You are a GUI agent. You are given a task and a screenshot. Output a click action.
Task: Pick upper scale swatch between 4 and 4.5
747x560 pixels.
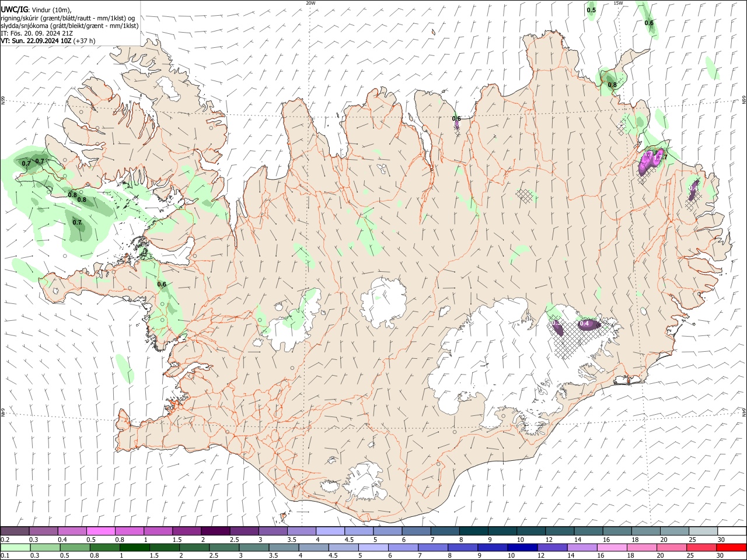[x=330, y=531]
